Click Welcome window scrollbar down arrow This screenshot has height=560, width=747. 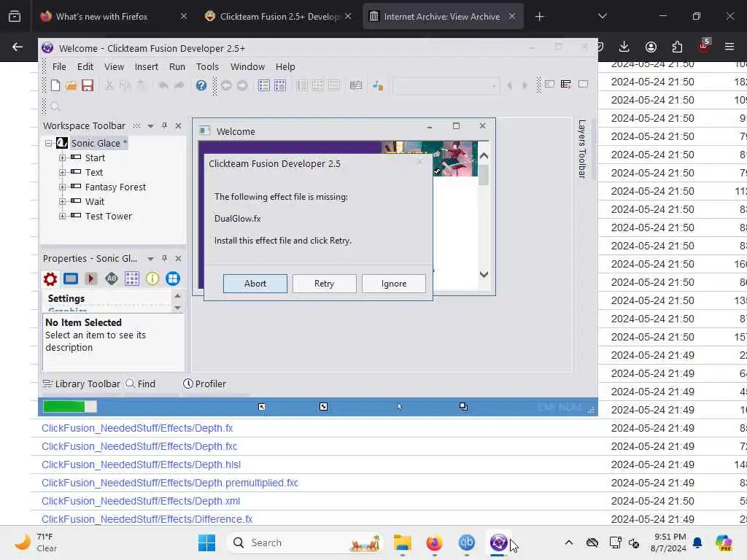(484, 274)
